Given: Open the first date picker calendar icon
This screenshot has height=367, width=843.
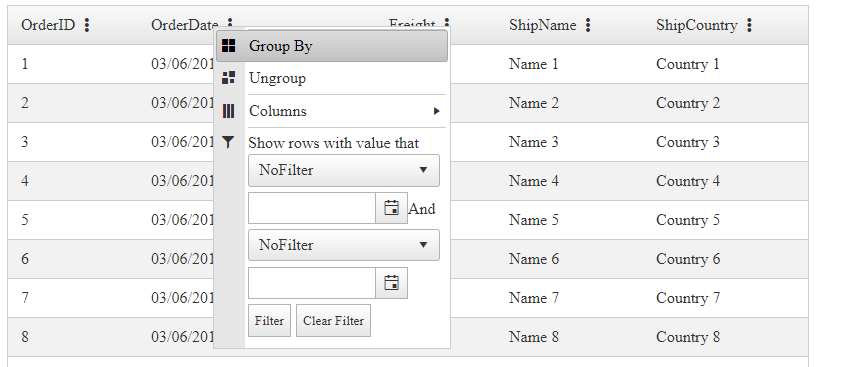Looking at the screenshot, I should point(391,208).
